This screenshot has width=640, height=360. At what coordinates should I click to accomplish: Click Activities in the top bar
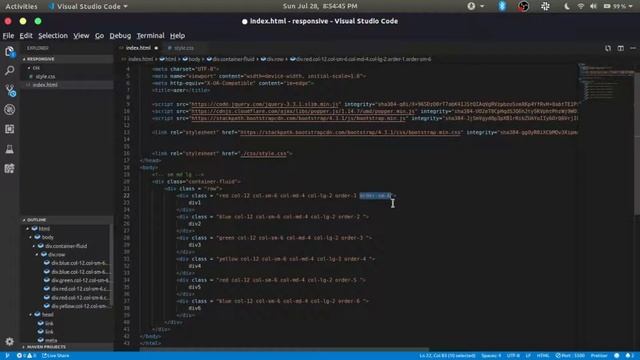coord(21,6)
